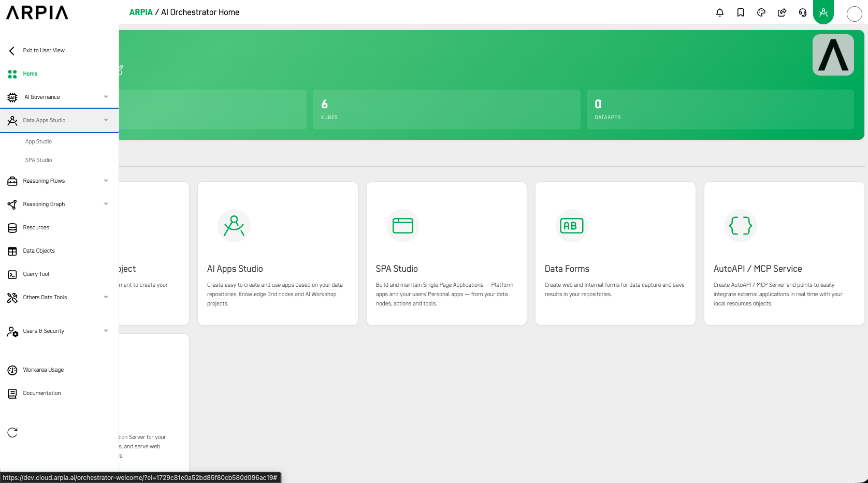This screenshot has width=868, height=483.
Task: Click the green studio mode icon
Action: (823, 12)
